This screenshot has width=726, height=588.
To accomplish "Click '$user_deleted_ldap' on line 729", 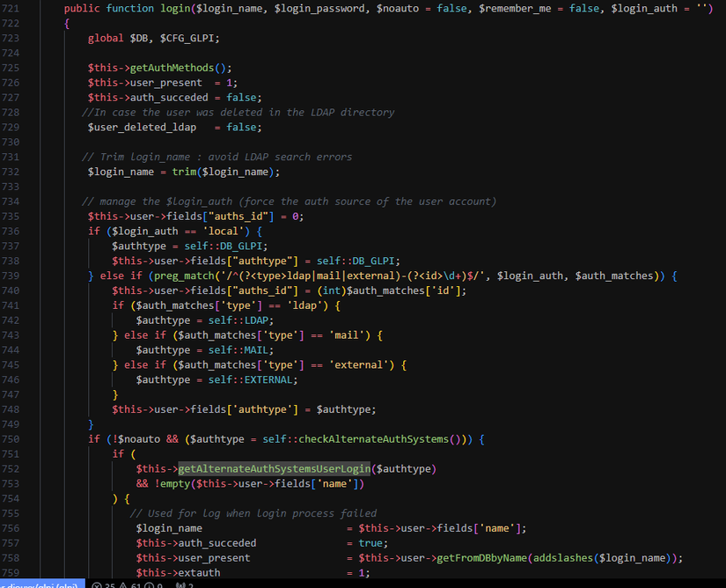I will [143, 127].
